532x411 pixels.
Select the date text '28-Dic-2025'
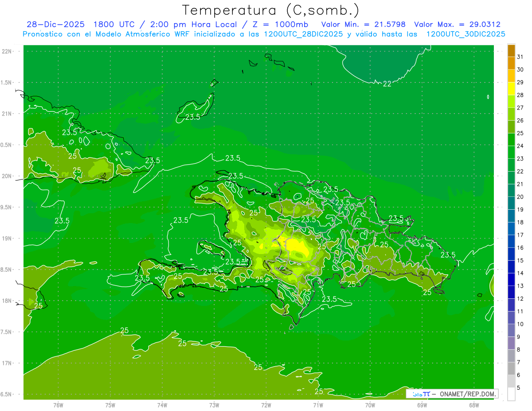coord(55,24)
